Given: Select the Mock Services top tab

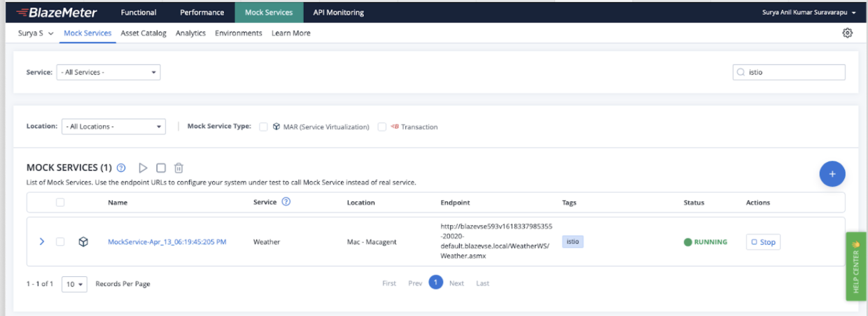Looking at the screenshot, I should pyautogui.click(x=269, y=13).
